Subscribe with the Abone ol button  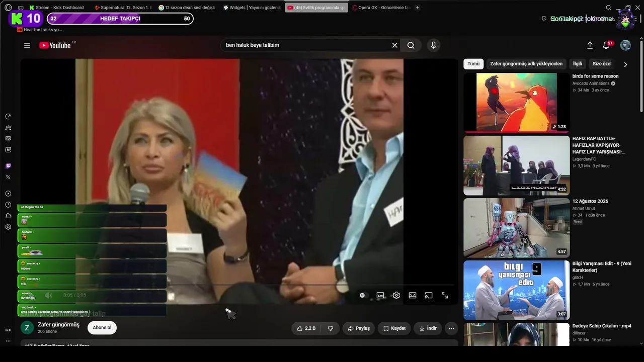click(x=102, y=328)
